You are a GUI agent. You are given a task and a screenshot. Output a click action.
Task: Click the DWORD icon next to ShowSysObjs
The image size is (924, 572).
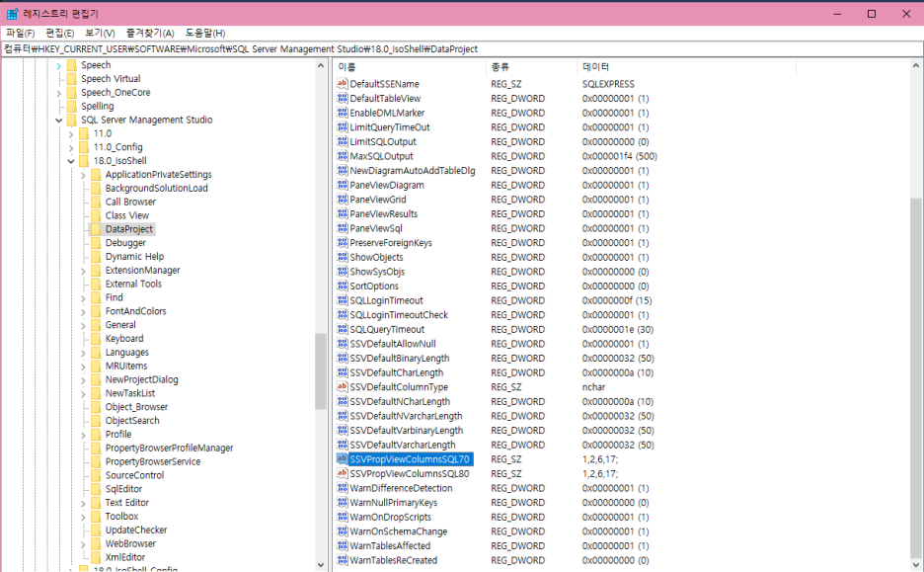pyautogui.click(x=342, y=272)
